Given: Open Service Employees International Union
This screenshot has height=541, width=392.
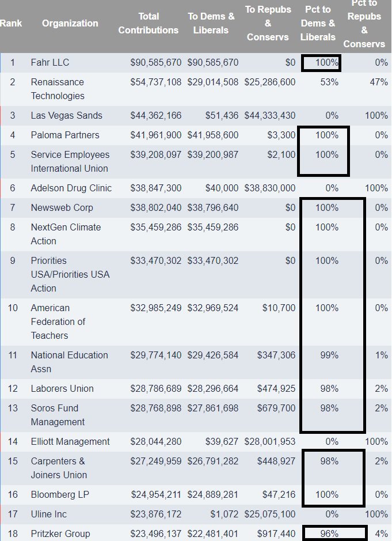Looking at the screenshot, I should (x=70, y=161).
